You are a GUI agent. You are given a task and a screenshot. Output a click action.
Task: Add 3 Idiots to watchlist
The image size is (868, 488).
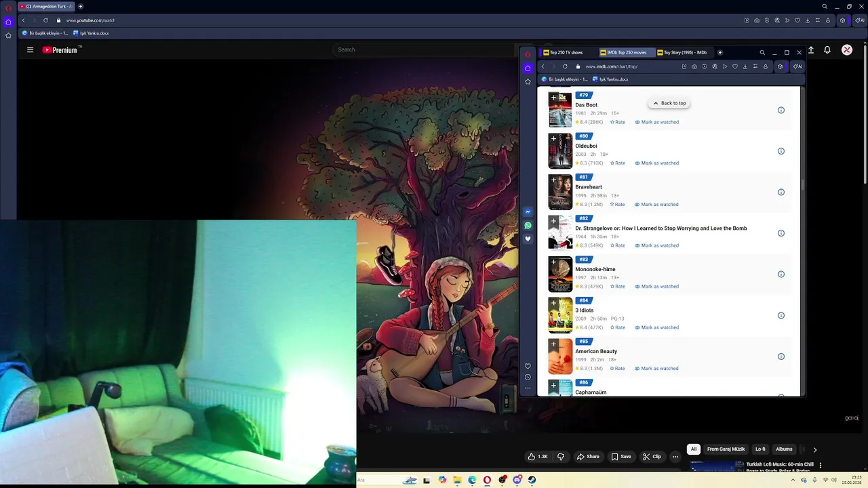(x=553, y=303)
